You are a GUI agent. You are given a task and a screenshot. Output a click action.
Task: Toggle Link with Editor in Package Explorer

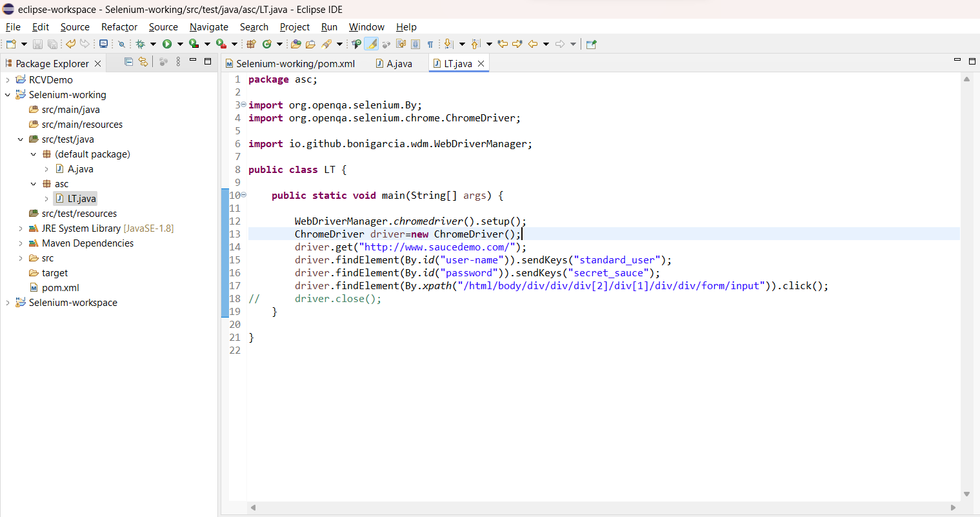pos(143,62)
